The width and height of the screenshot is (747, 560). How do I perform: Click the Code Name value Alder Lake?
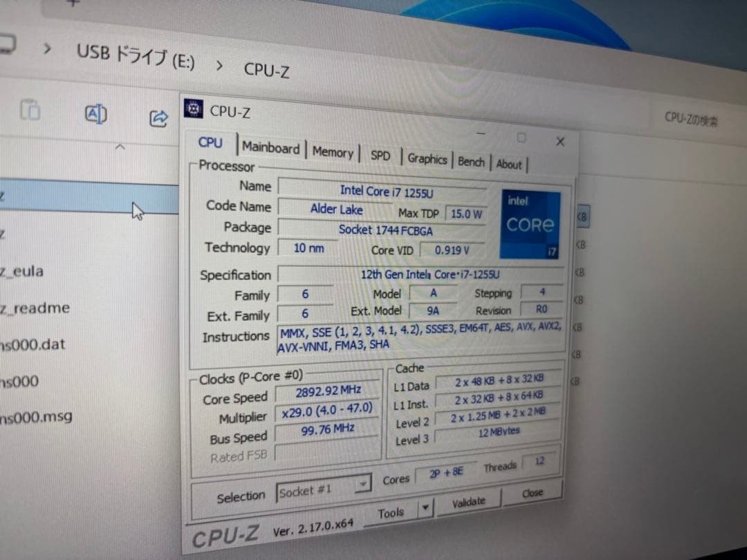point(336,209)
